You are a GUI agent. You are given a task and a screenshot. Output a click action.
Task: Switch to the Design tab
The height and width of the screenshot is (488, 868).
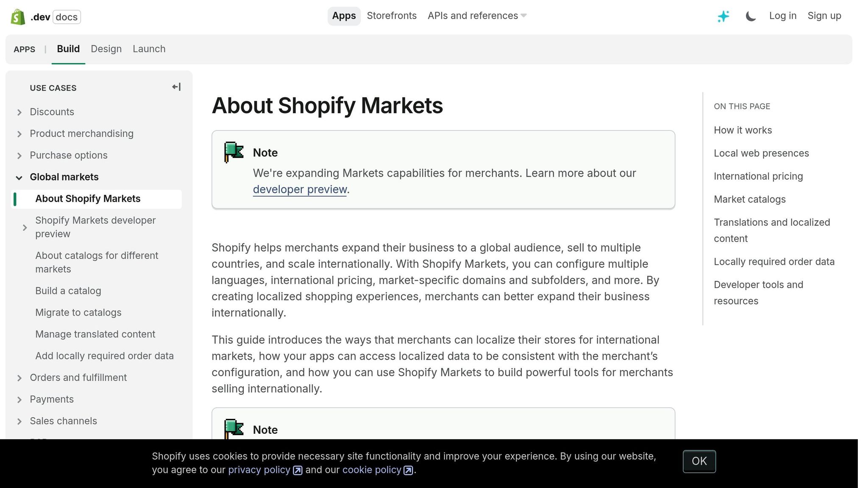pos(106,49)
